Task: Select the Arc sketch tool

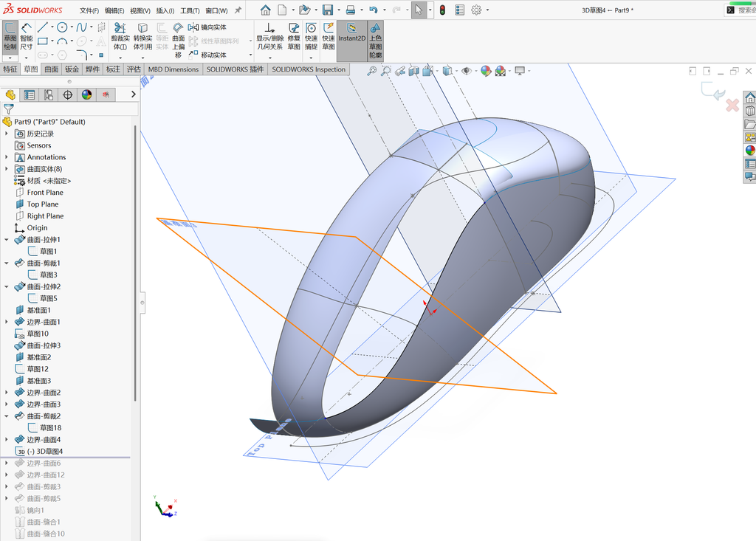Action: click(x=62, y=41)
